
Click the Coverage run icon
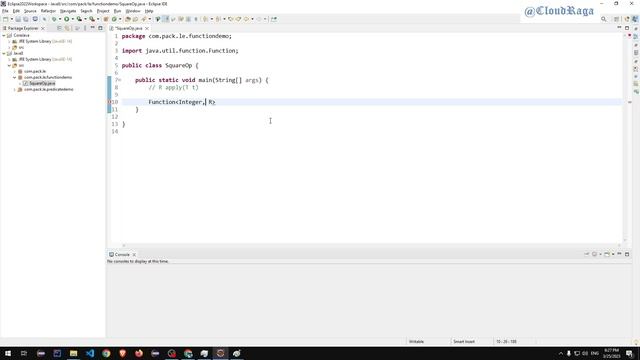[x=79, y=19]
